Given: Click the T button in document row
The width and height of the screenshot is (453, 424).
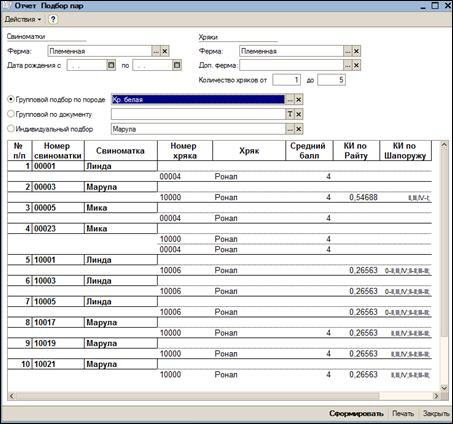Looking at the screenshot, I should tap(290, 114).
